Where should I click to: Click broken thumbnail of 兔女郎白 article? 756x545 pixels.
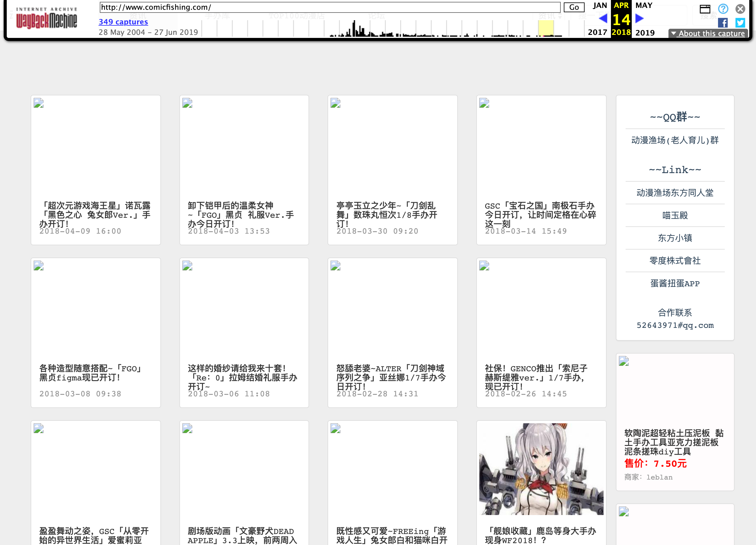335,428
